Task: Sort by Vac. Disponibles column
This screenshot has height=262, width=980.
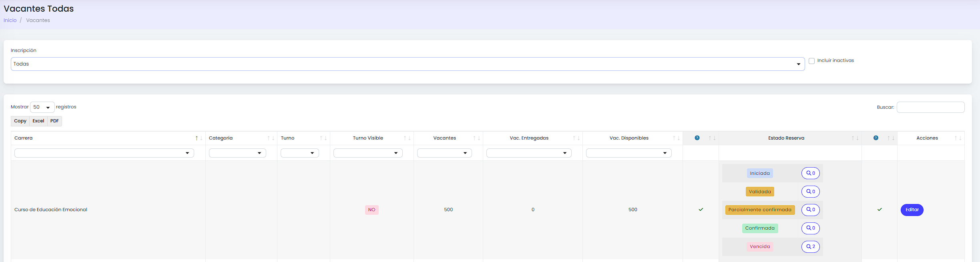Action: pos(633,138)
